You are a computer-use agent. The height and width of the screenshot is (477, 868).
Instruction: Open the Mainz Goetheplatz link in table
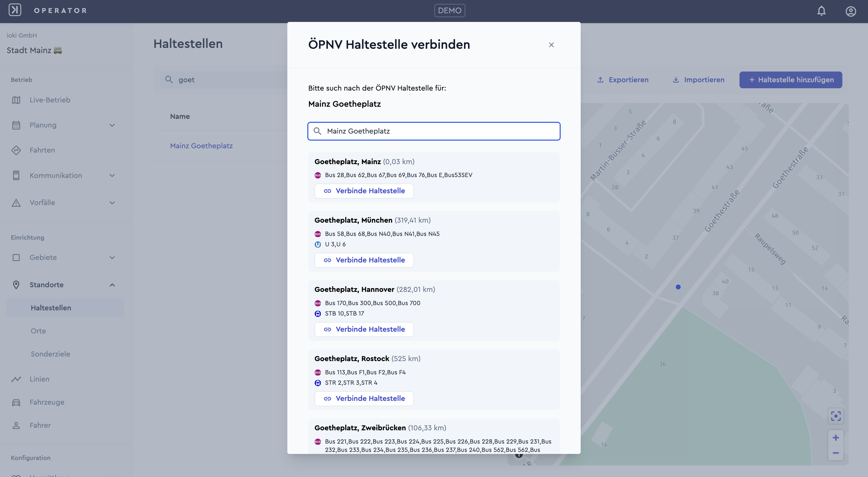(201, 146)
